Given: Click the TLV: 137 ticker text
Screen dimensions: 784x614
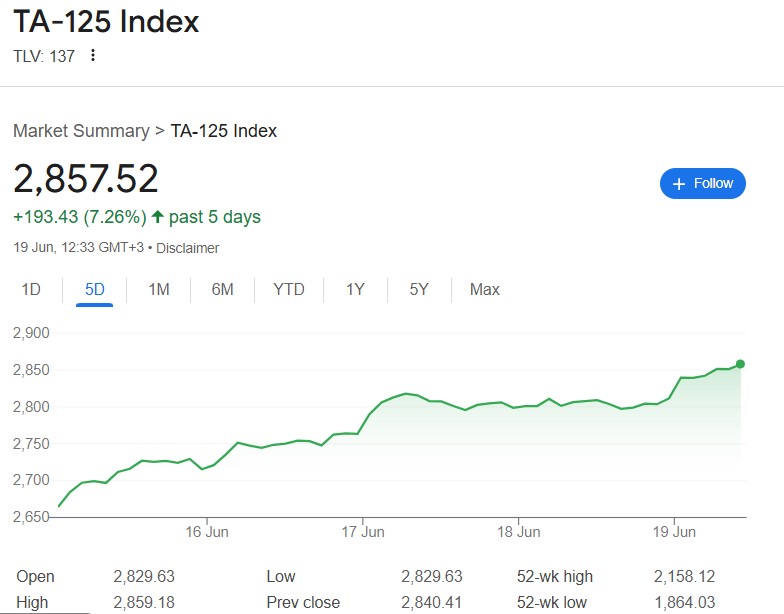Looking at the screenshot, I should click(44, 56).
